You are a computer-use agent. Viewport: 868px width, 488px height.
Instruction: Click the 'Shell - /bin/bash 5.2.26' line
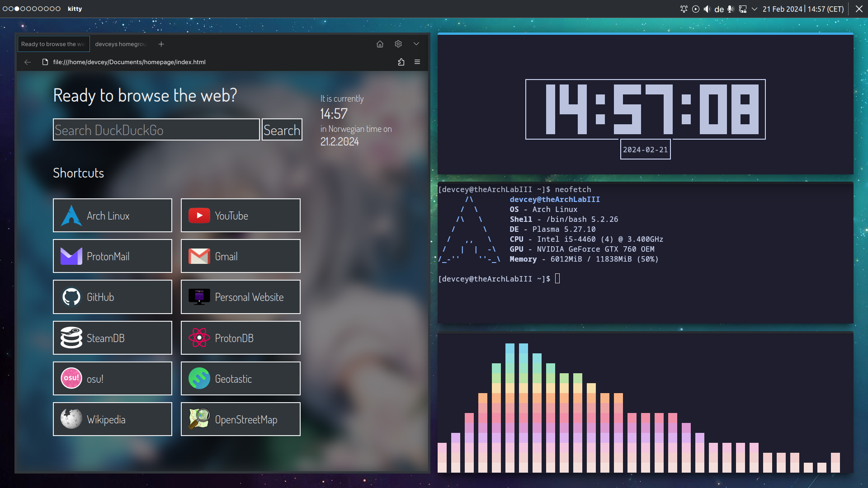click(564, 219)
